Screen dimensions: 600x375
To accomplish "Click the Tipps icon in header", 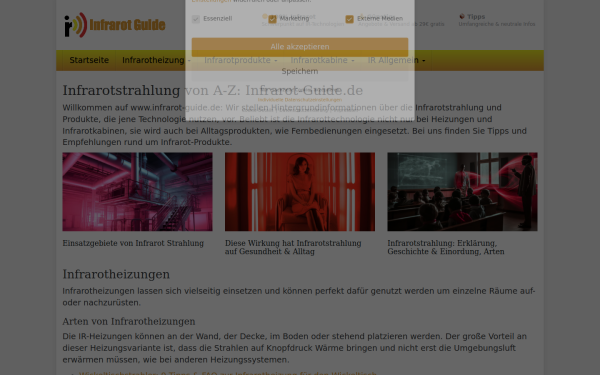I will click(462, 16).
